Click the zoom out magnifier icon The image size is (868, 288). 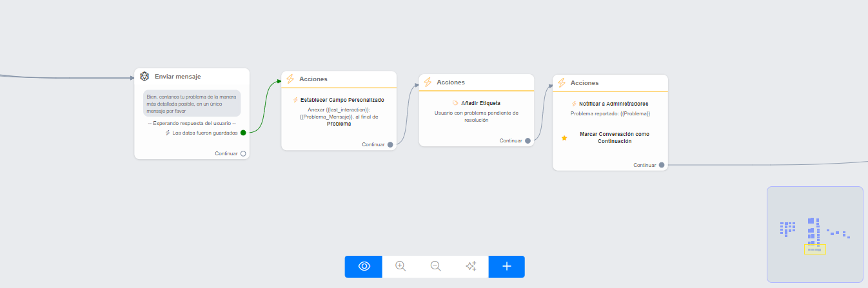pos(435,266)
